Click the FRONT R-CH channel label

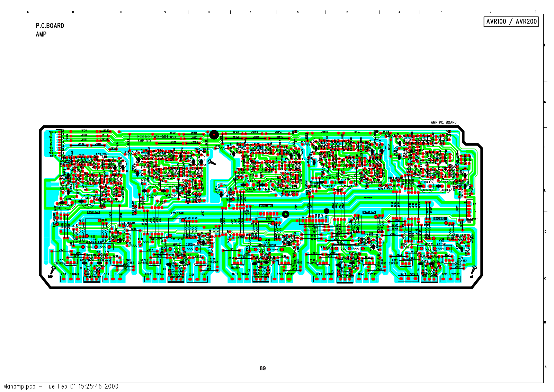(177, 213)
